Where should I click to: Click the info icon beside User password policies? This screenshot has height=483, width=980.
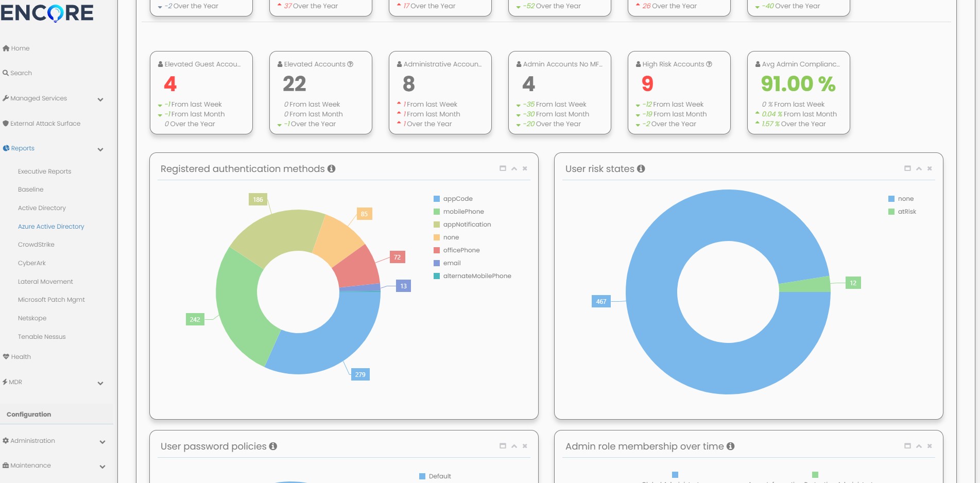(x=273, y=446)
